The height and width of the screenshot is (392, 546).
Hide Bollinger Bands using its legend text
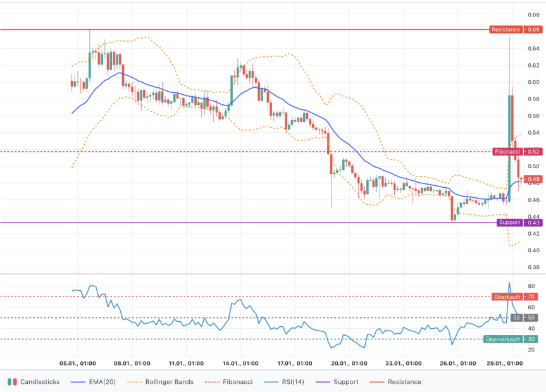[x=169, y=382]
